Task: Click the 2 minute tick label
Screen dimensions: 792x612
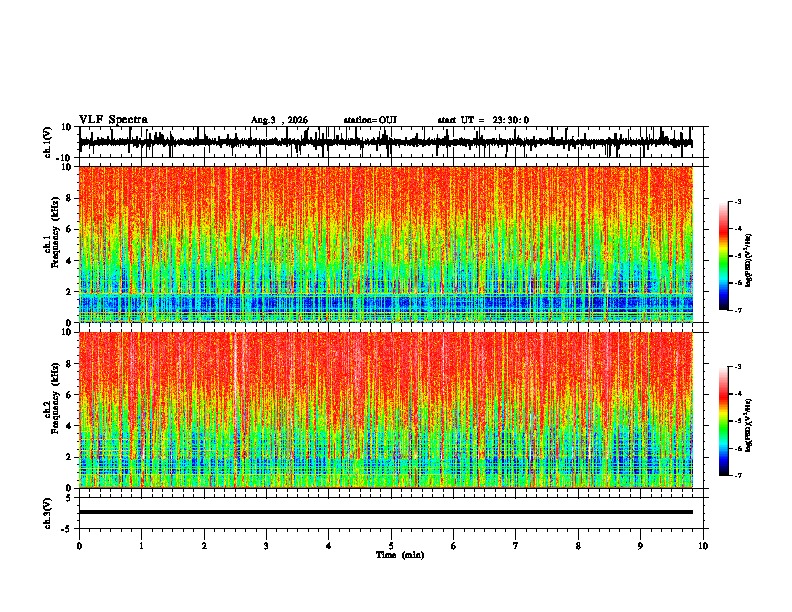Action: [204, 546]
